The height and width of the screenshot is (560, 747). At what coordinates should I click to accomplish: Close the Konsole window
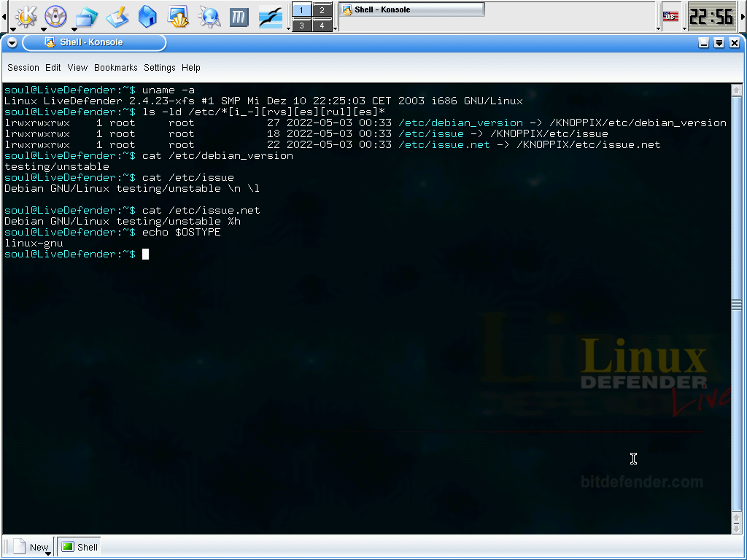click(x=734, y=43)
